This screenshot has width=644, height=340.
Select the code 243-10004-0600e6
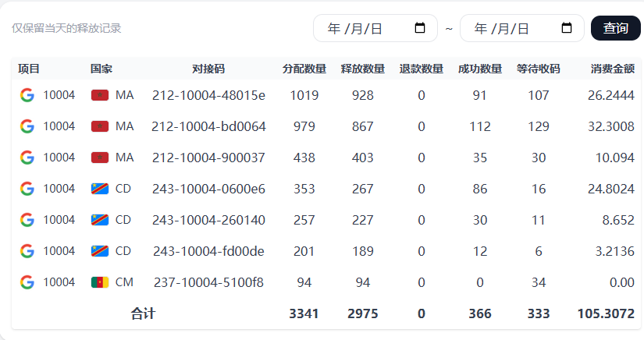click(x=208, y=189)
